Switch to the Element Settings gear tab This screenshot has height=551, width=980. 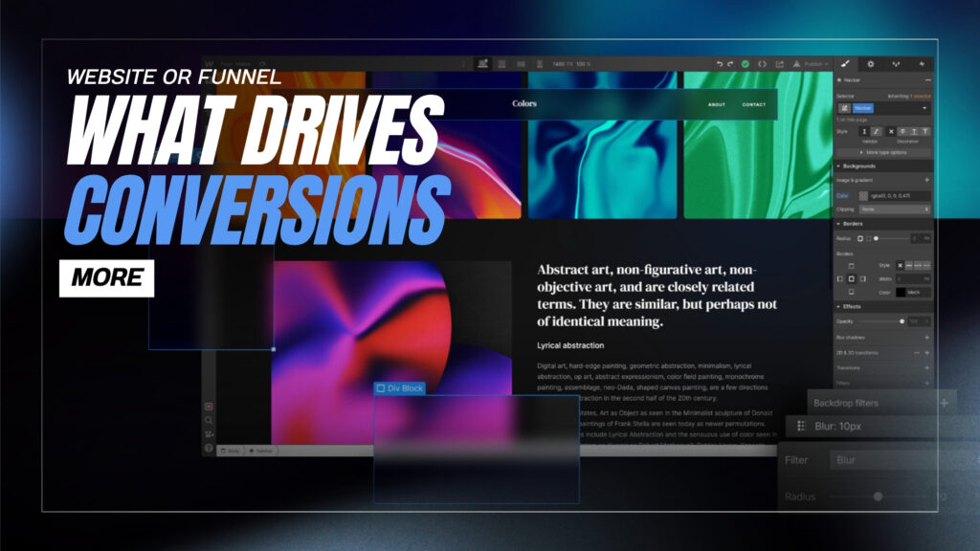870,64
